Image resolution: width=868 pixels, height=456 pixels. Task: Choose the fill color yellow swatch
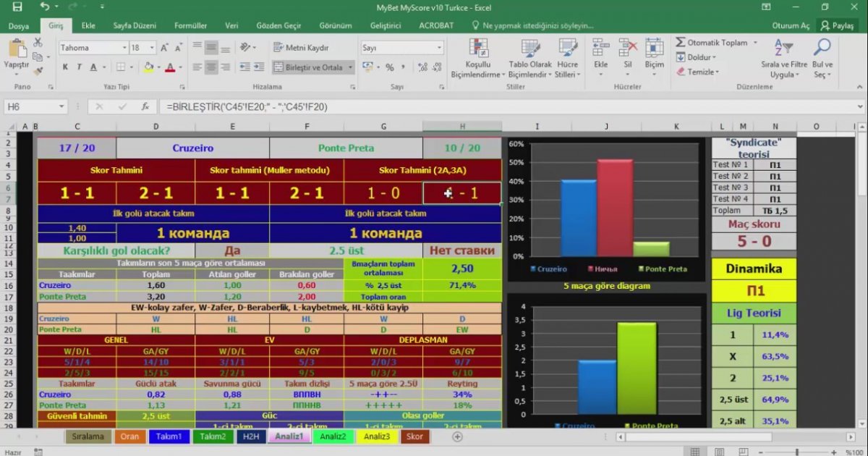tap(148, 67)
